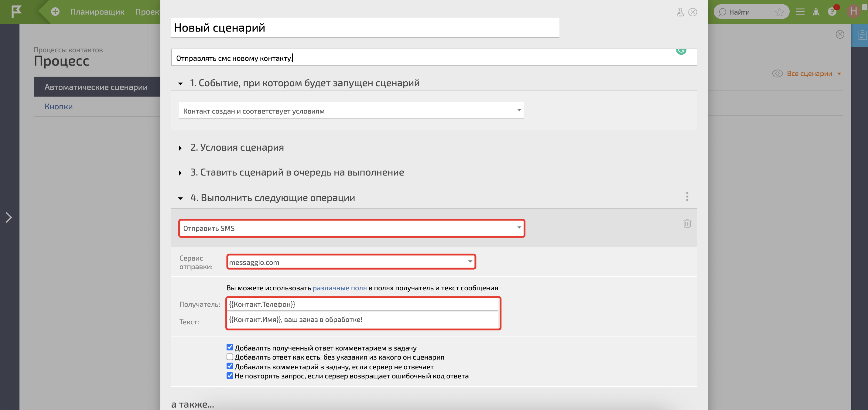Open the различные поля link
868x410 pixels.
339,288
